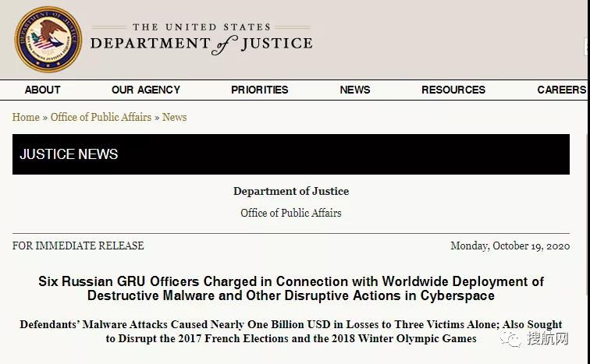Viewport: 590px width, 364px height.
Task: Click the FOR IMMEDIATE RELEASE label
Action: pos(78,246)
